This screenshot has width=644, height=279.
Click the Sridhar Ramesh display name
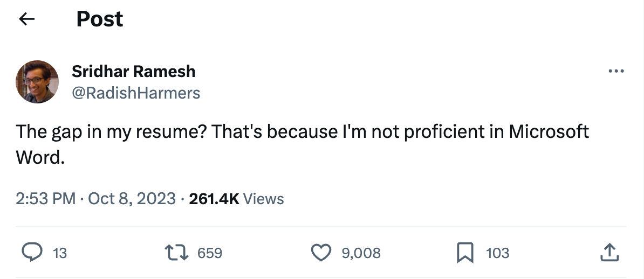(133, 71)
